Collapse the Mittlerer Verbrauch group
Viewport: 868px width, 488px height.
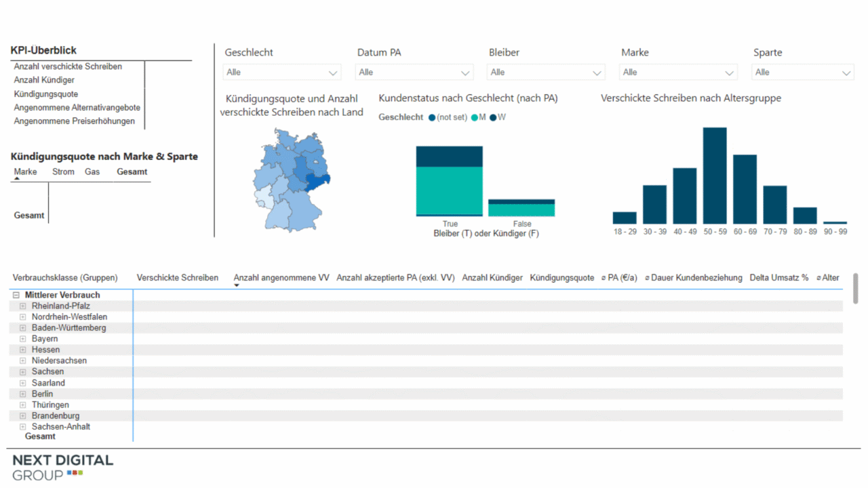tap(16, 296)
